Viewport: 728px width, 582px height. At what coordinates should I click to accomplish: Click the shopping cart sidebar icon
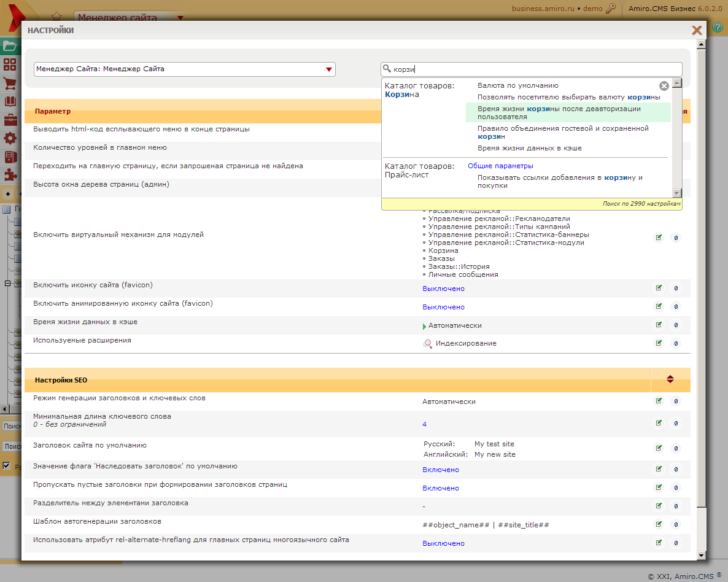[10, 83]
